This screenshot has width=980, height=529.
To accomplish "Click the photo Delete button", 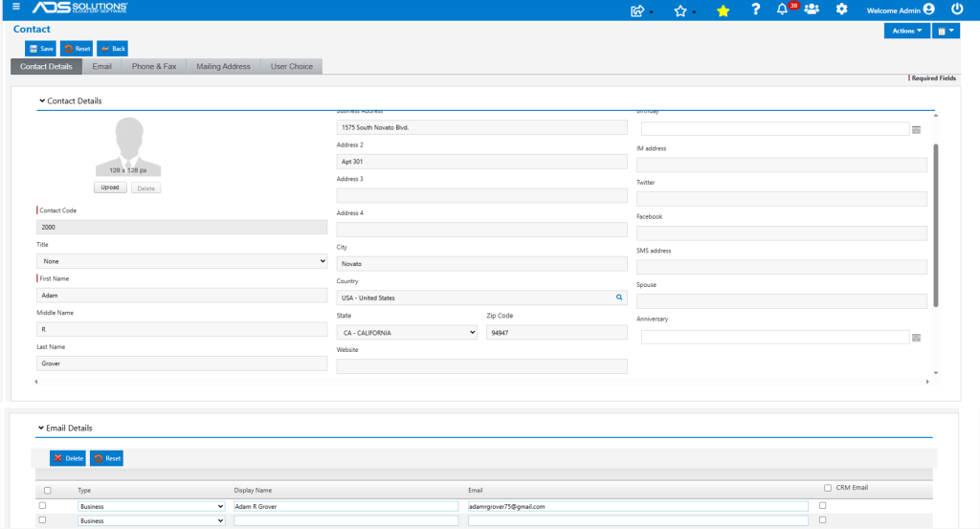I will pos(145,188).
